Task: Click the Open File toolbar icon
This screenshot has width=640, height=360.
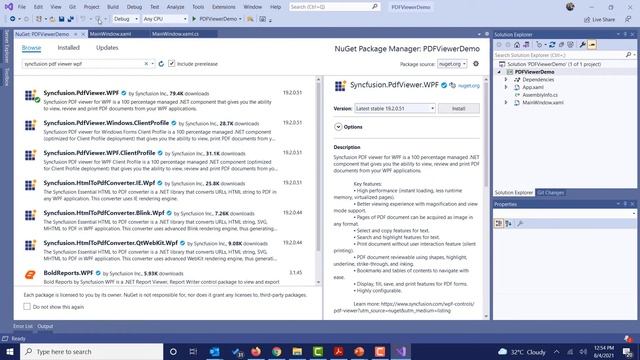Action: pyautogui.click(x=53, y=19)
